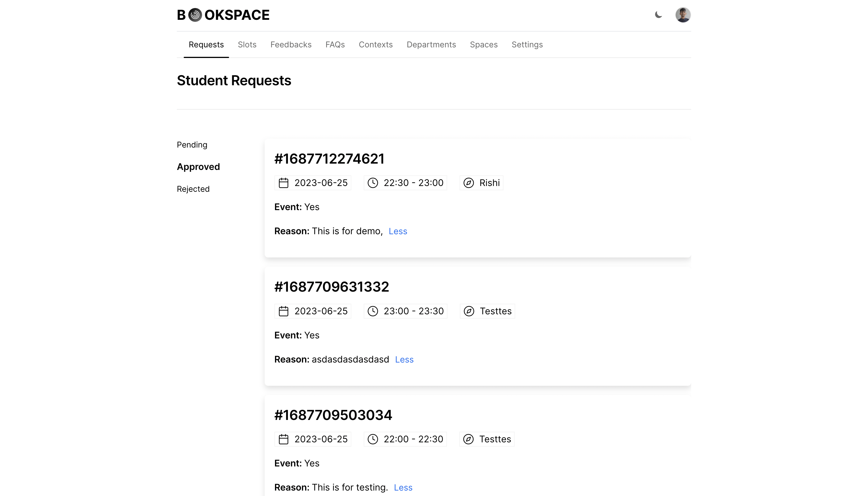The height and width of the screenshot is (496, 868).
Task: Go to the Feedbacks tab
Action: 291,44
